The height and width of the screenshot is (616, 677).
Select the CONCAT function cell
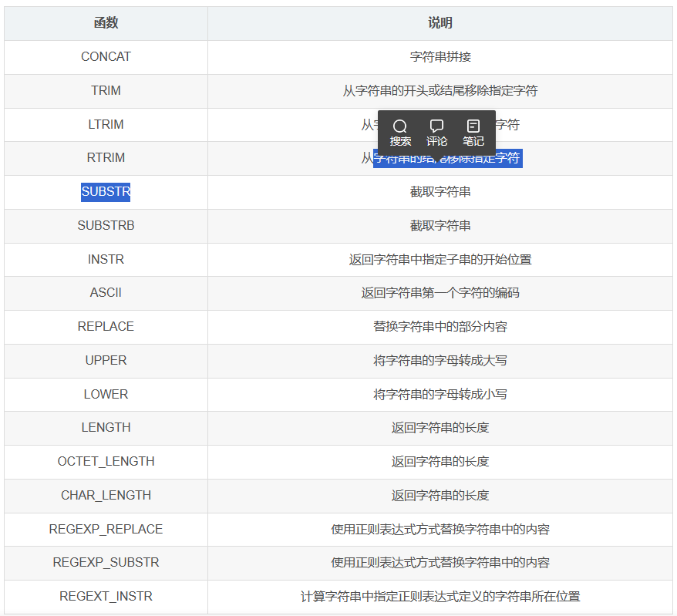(106, 56)
